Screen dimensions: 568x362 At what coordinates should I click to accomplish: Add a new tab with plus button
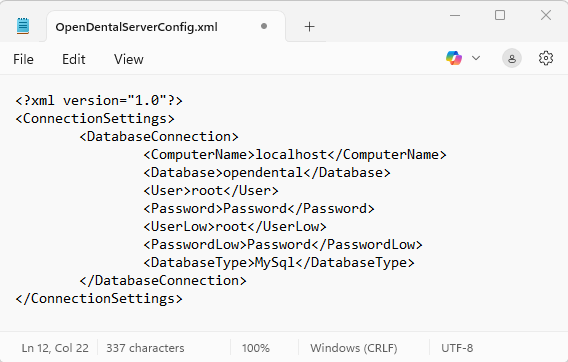coord(309,26)
